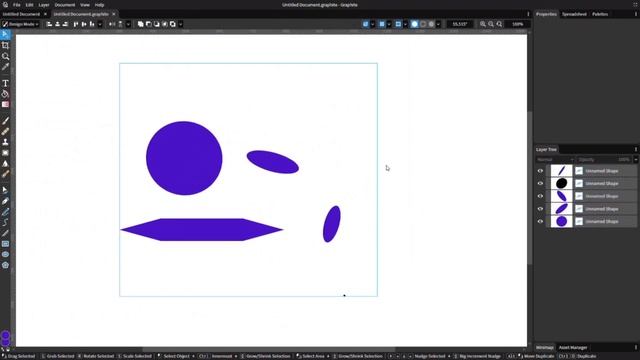Select the Fill bucket tool
The width and height of the screenshot is (640, 360).
[x=5, y=94]
